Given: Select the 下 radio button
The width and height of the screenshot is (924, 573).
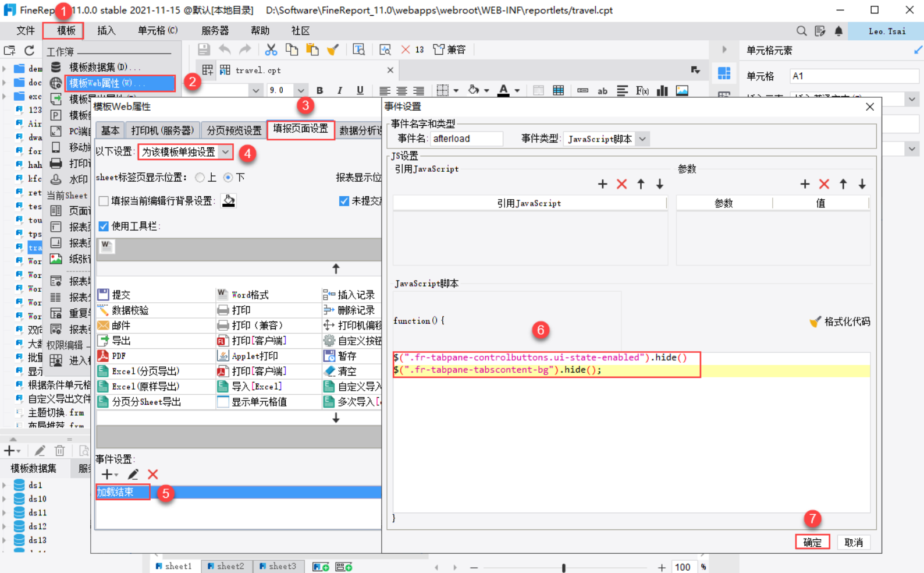Looking at the screenshot, I should [x=228, y=177].
